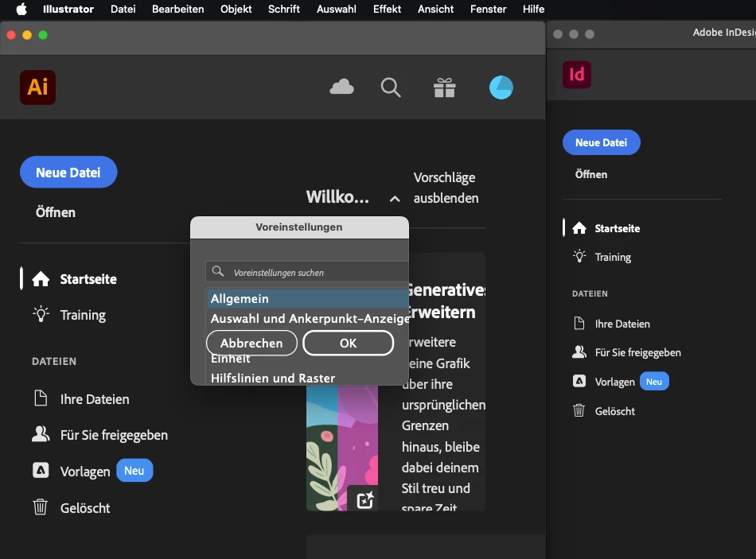Image resolution: width=756 pixels, height=559 pixels.
Task: Collapse suggestions with the chevron arrow
Action: pyautogui.click(x=395, y=199)
